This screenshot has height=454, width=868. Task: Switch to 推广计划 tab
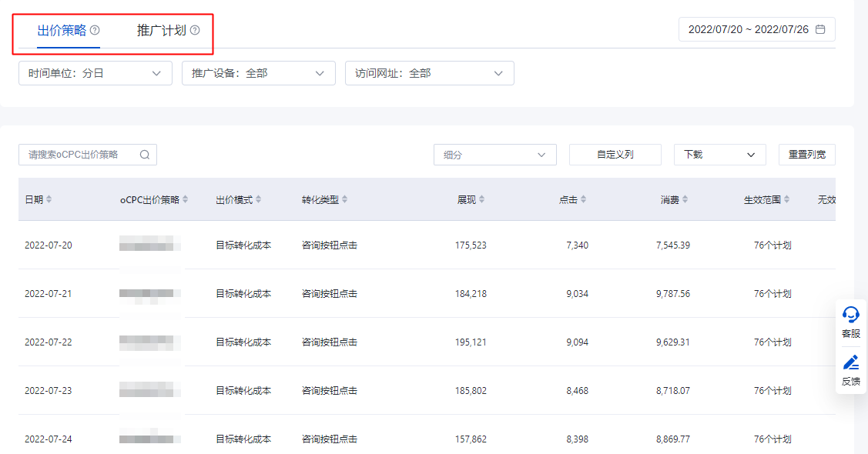click(x=162, y=31)
